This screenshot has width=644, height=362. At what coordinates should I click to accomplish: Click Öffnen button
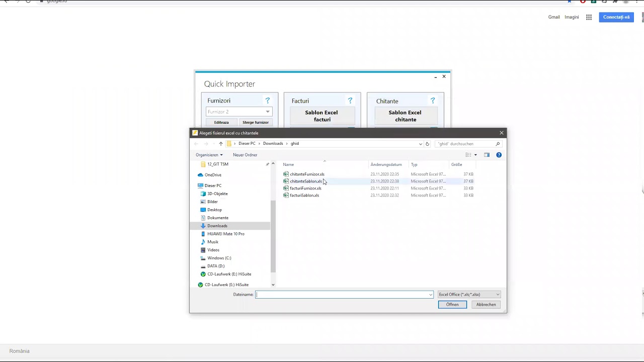452,305
